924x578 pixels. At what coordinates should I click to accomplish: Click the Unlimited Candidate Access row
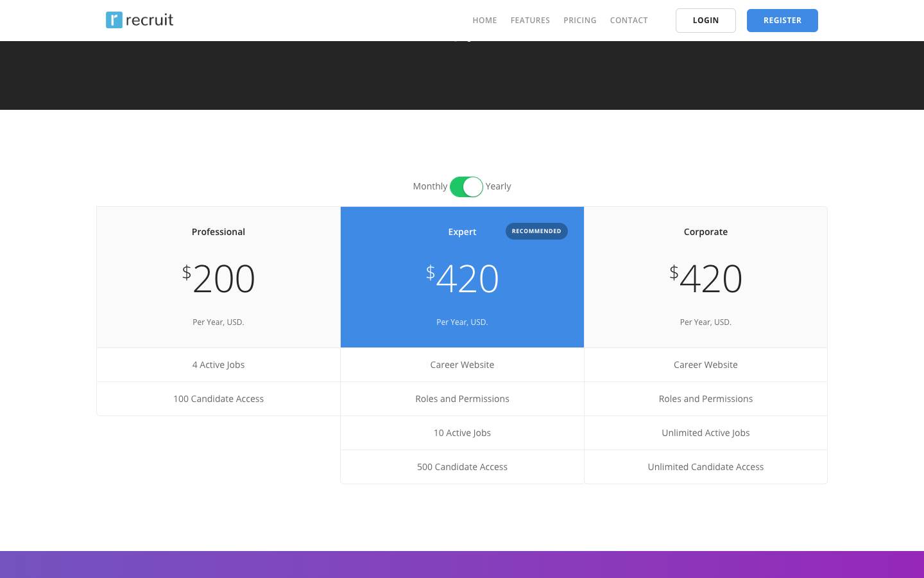[x=705, y=467]
